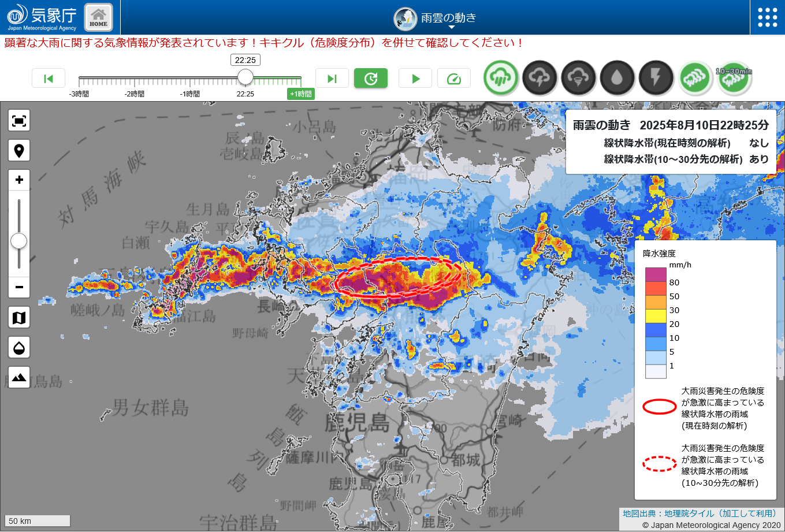Enable the tornado layer icon
This screenshot has height=532, width=785.
(x=578, y=77)
